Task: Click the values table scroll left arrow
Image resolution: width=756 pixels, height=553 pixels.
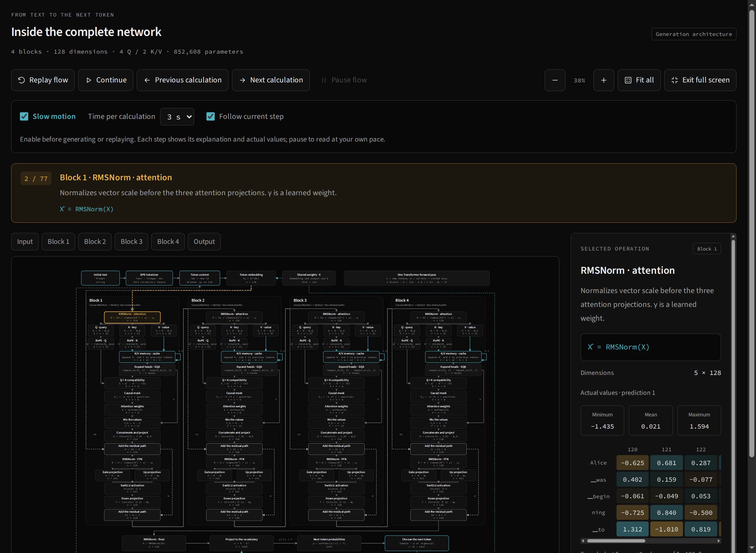Action: (x=583, y=541)
